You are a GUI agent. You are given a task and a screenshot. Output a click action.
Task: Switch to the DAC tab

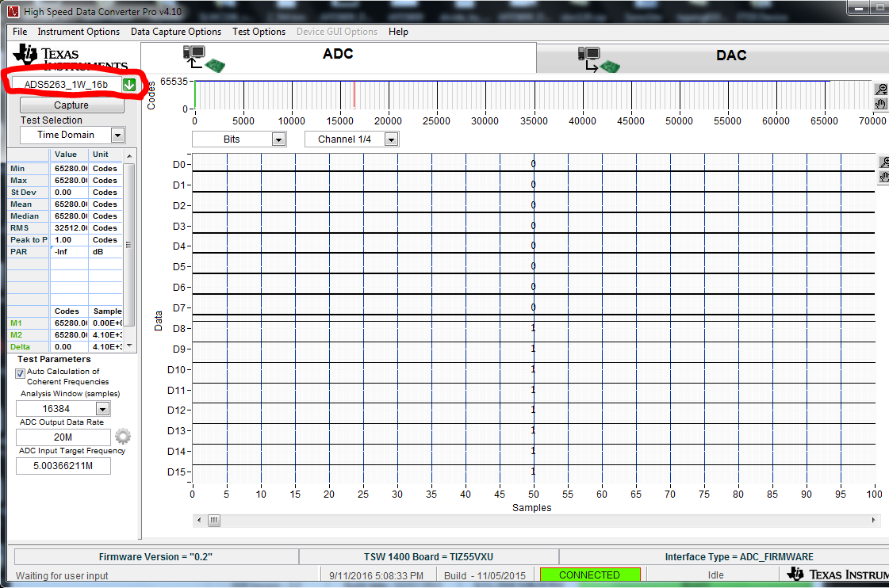point(712,59)
